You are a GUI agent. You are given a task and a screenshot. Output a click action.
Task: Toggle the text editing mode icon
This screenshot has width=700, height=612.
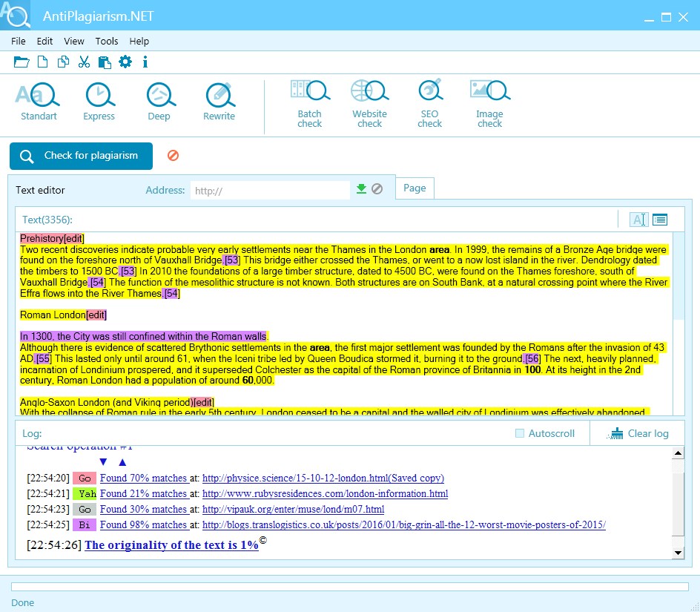pos(638,219)
